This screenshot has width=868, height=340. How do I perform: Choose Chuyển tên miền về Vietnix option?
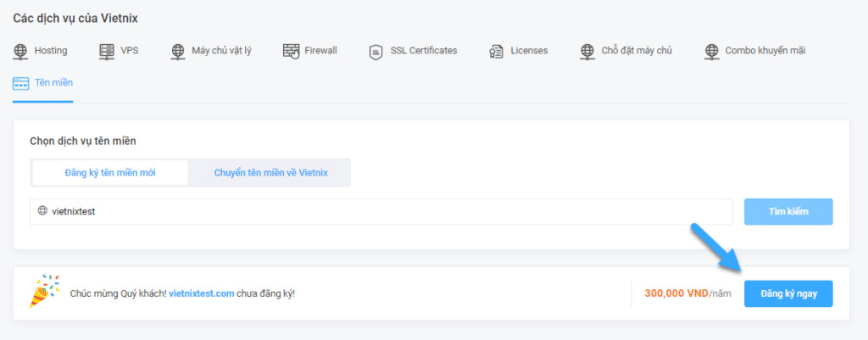tap(270, 173)
